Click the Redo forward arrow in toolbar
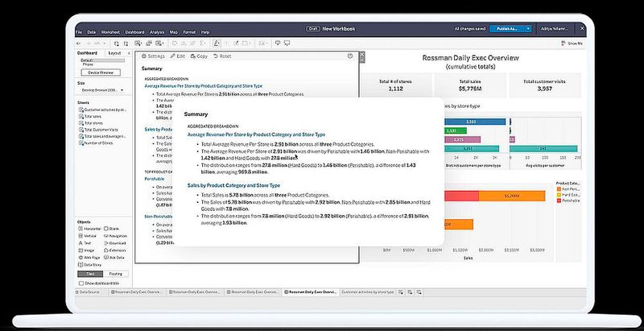644x331 pixels. (x=89, y=43)
